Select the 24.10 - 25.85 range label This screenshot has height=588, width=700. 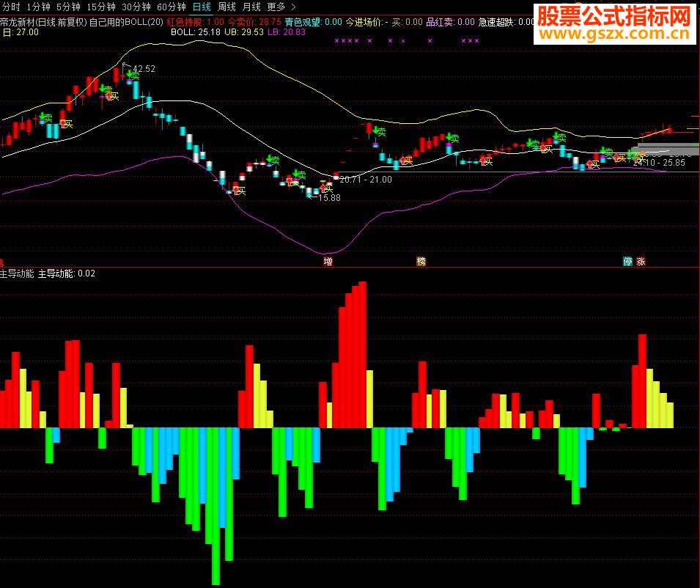coord(659,163)
